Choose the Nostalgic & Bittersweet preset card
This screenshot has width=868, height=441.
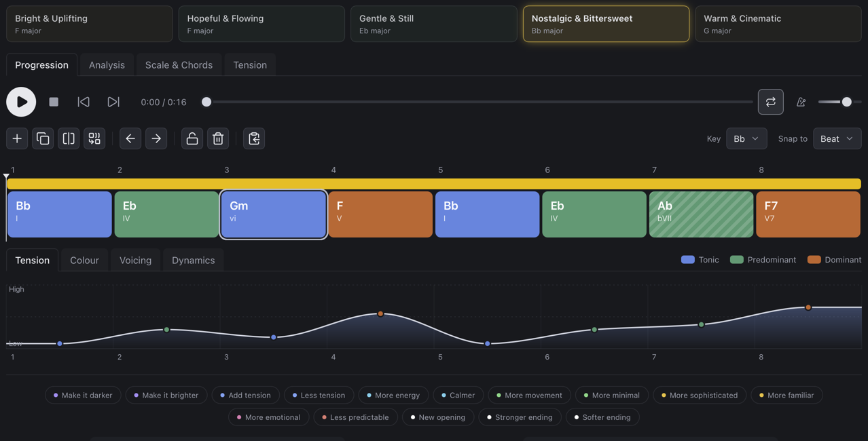(x=606, y=24)
